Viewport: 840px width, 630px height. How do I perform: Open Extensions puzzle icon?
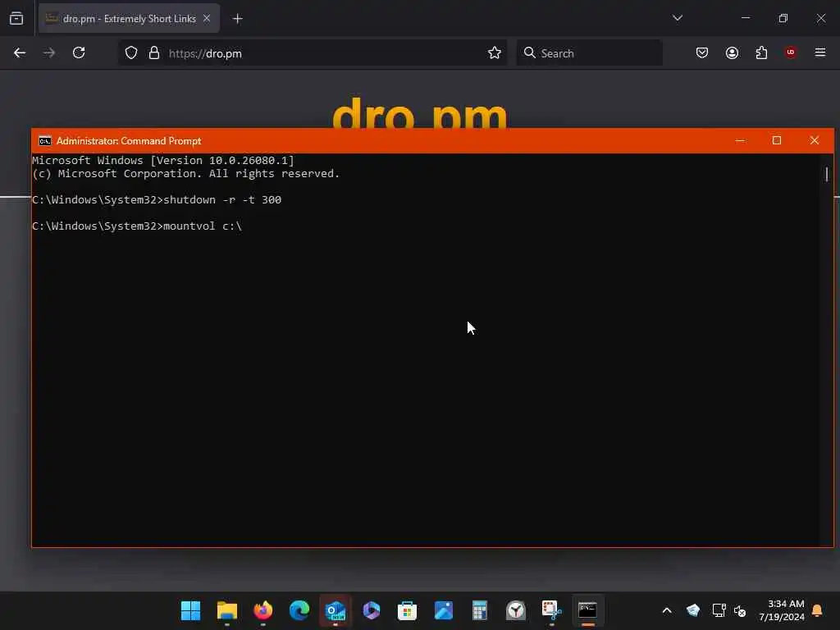(761, 52)
